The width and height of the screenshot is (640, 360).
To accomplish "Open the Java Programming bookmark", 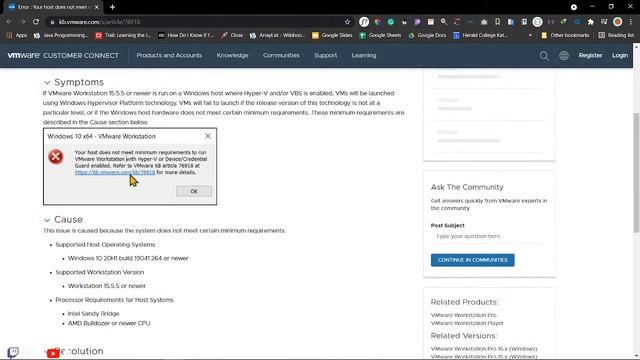I will (x=61, y=36).
